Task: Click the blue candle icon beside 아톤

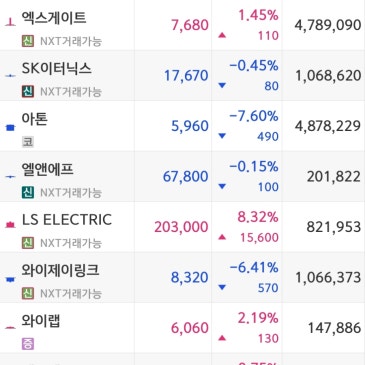Action: click(10, 127)
